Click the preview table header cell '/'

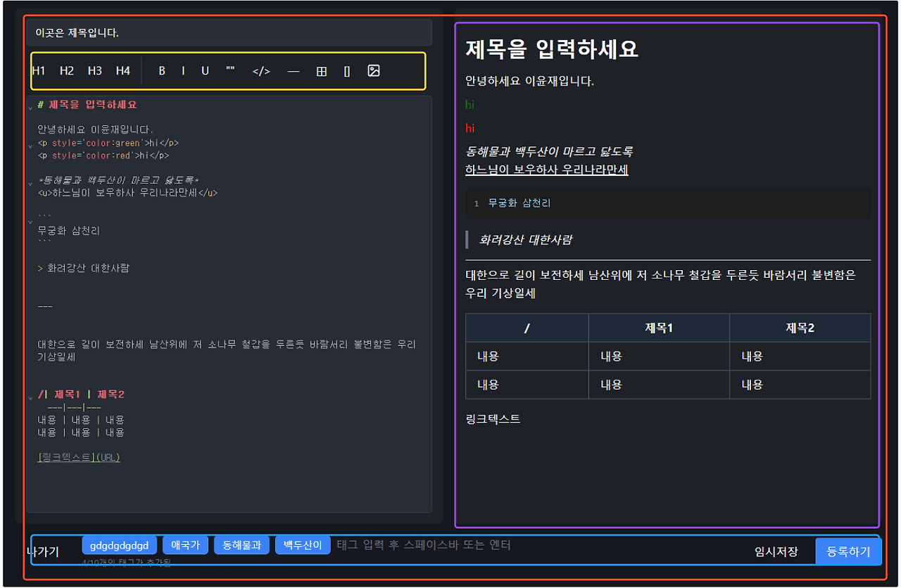click(527, 328)
